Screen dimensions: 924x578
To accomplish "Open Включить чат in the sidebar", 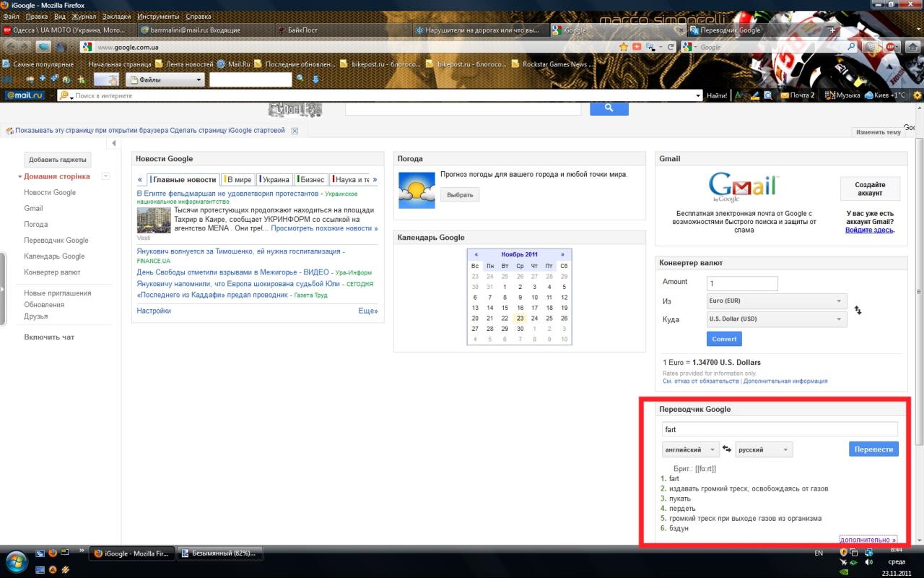I will point(49,337).
